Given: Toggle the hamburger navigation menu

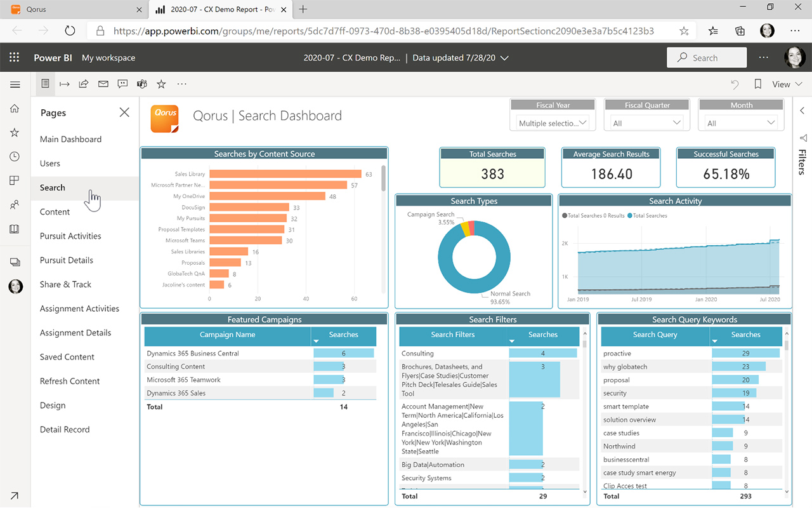Looking at the screenshot, I should pos(15,84).
